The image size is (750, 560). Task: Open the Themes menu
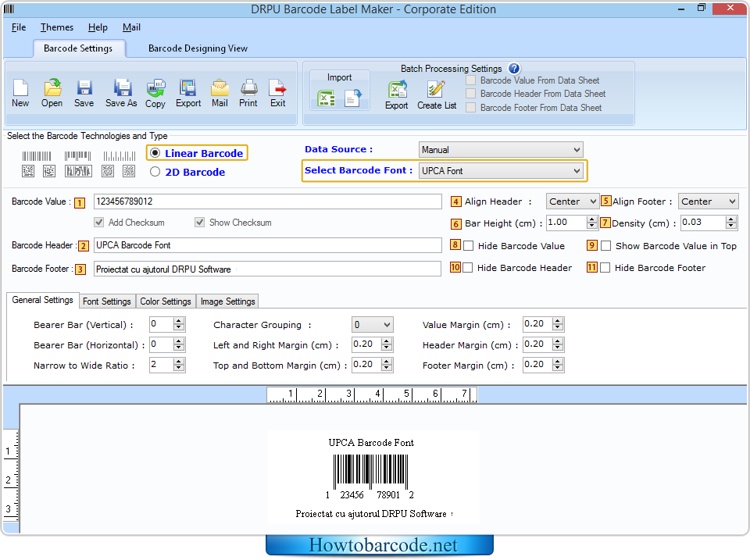coord(57,27)
